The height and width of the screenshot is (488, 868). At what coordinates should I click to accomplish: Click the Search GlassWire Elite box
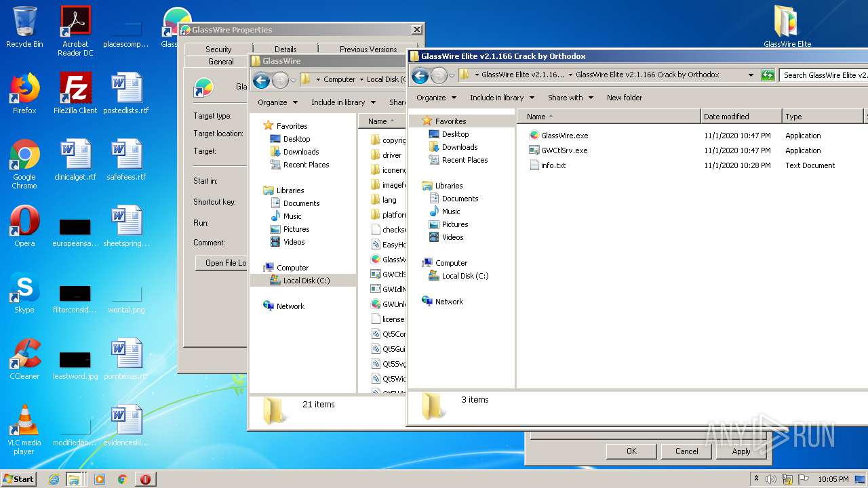pyautogui.click(x=823, y=75)
